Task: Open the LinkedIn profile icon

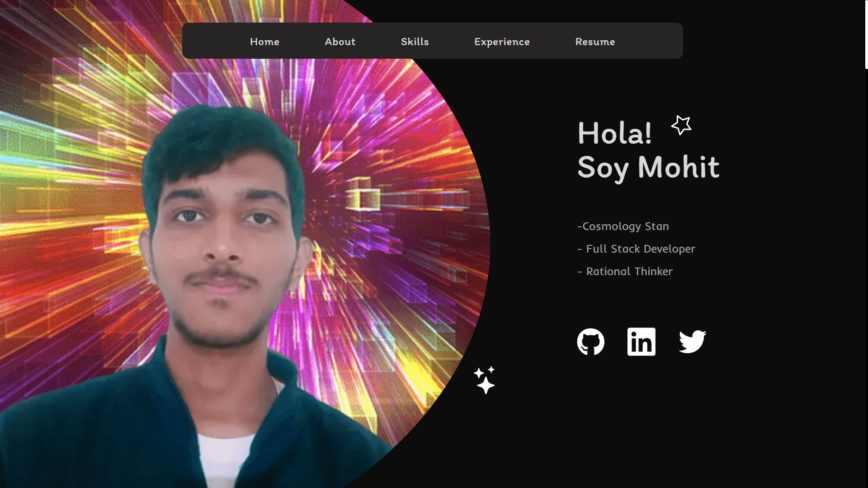Action: coord(641,342)
